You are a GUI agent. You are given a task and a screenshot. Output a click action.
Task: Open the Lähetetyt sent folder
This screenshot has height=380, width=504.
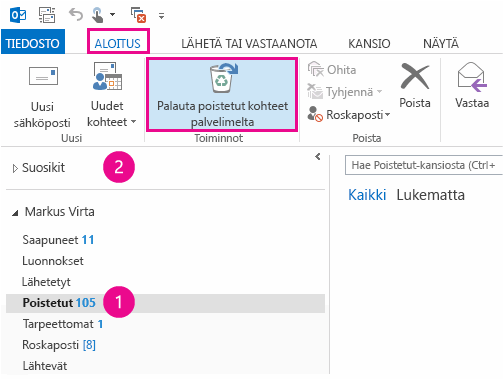pyautogui.click(x=46, y=282)
